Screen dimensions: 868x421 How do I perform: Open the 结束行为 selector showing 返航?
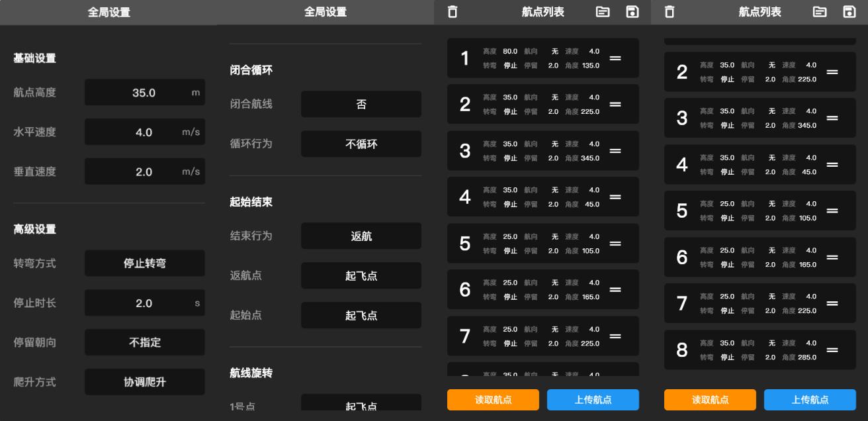pos(361,236)
